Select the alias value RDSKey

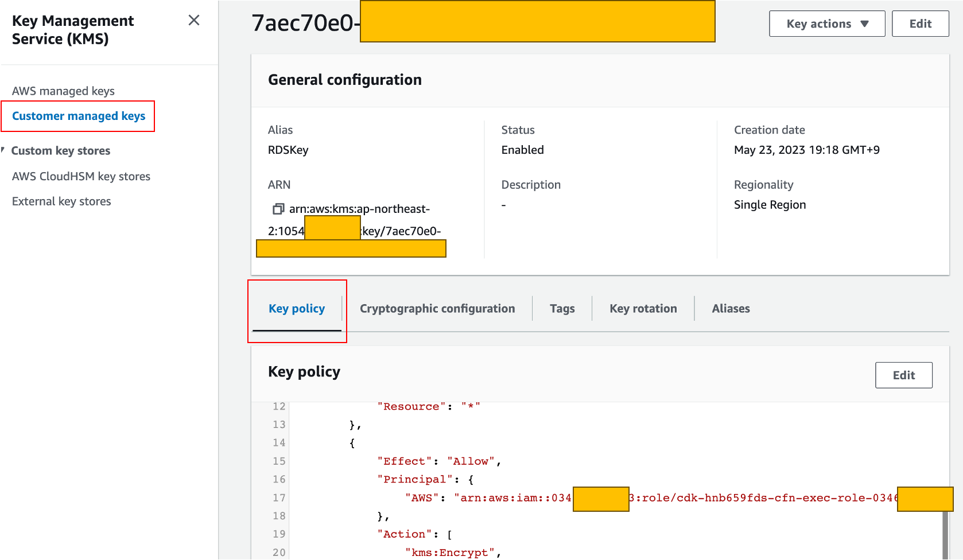click(x=288, y=150)
